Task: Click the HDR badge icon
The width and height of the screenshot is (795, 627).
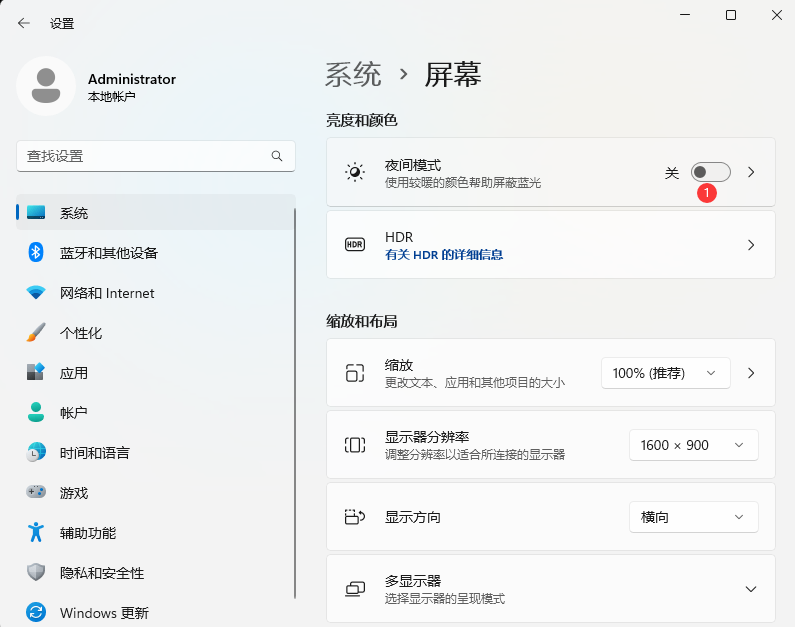Action: pos(355,245)
